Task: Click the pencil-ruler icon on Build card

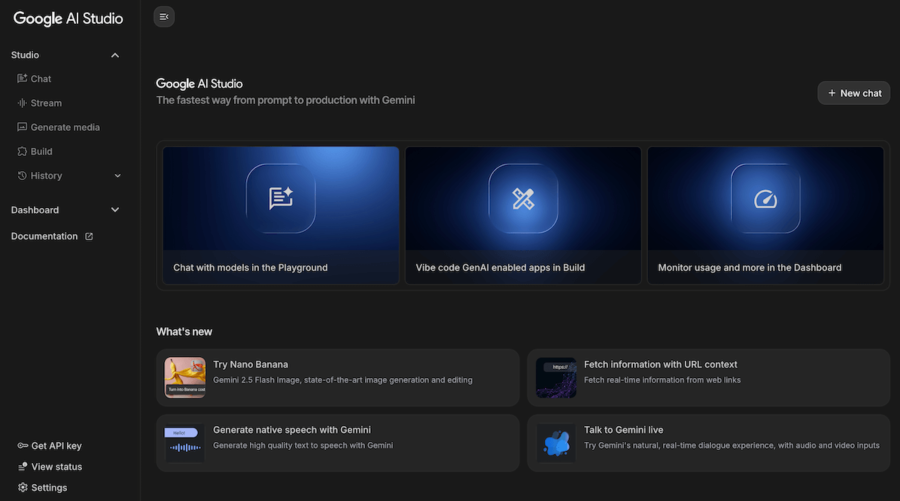Action: click(523, 199)
